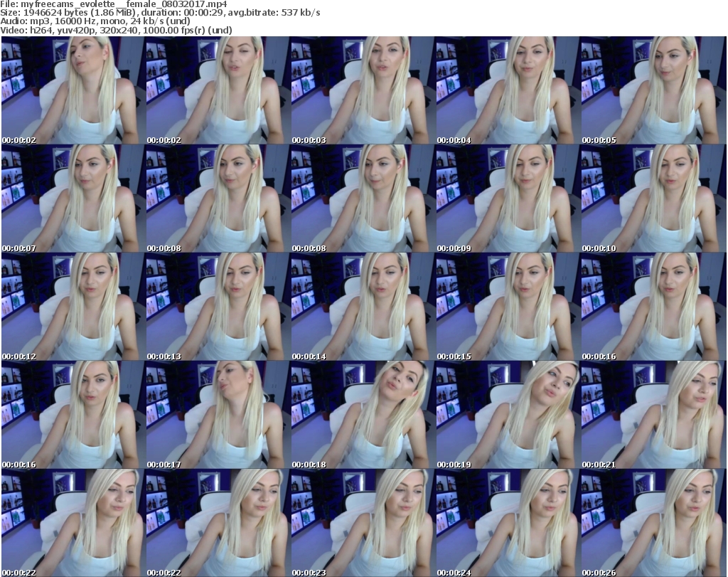Click the 'Audio: mp3, 16000 Hz' line
This screenshot has height=577, width=728.
click(x=95, y=21)
